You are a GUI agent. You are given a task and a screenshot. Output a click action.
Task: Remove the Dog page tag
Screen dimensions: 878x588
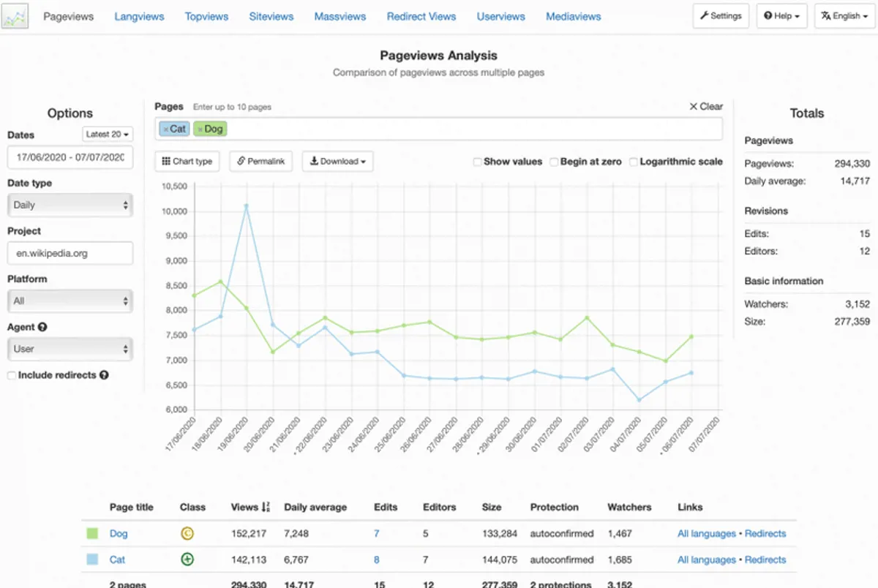200,129
